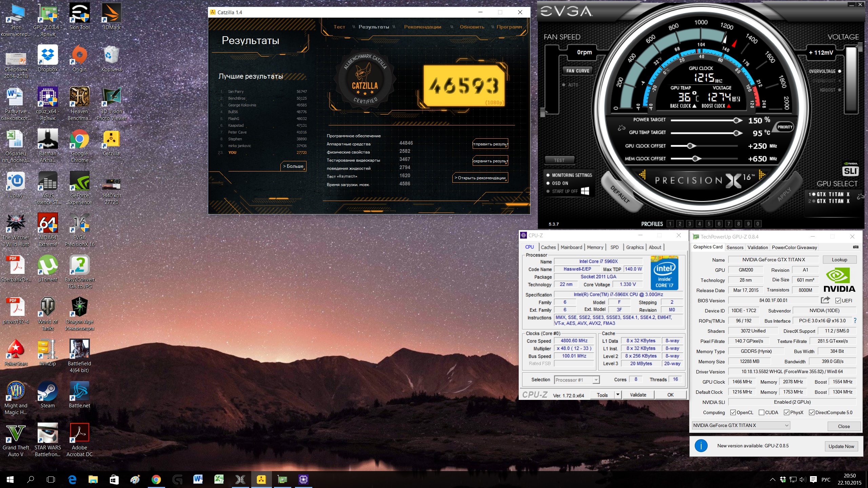Viewport: 868px width, 488px height.
Task: Switch to the Memory tab in CPU-Z
Action: click(595, 247)
